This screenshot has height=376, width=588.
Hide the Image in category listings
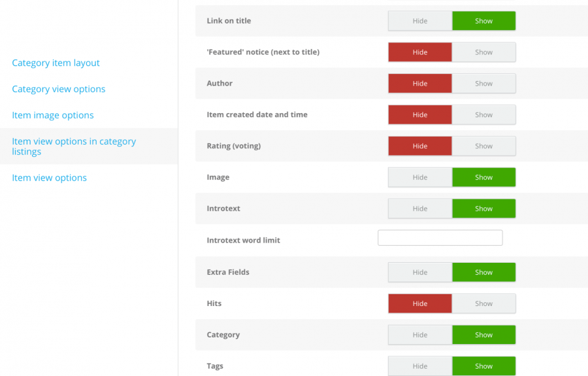click(x=420, y=177)
